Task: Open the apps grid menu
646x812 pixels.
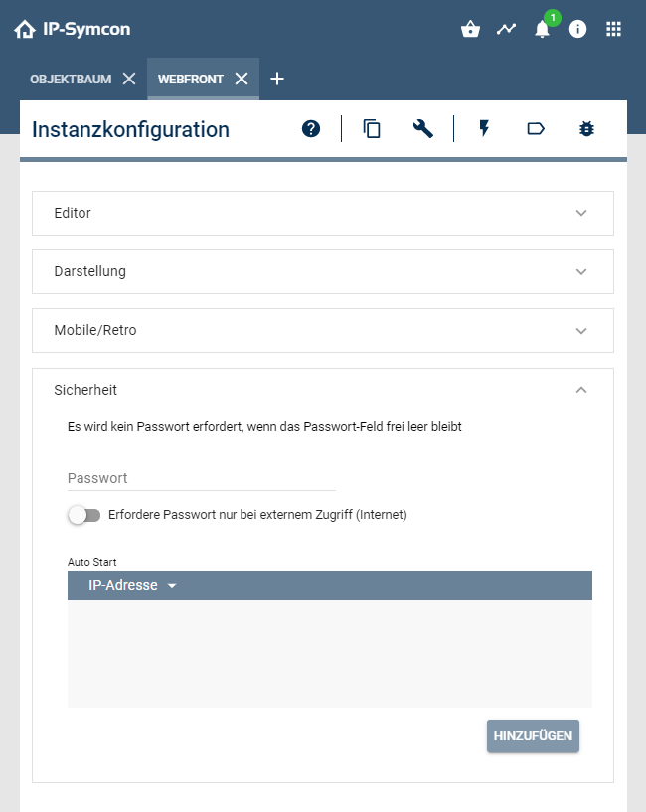Action: pos(613,29)
